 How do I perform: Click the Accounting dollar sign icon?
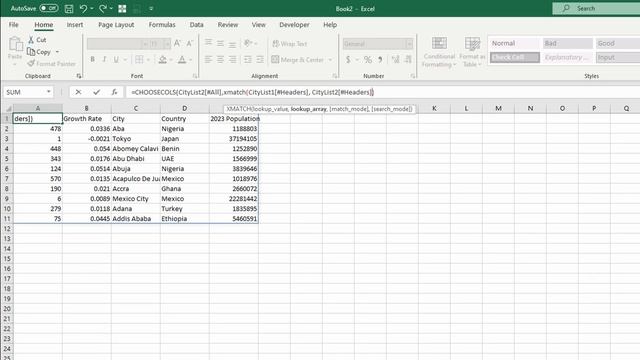click(348, 60)
